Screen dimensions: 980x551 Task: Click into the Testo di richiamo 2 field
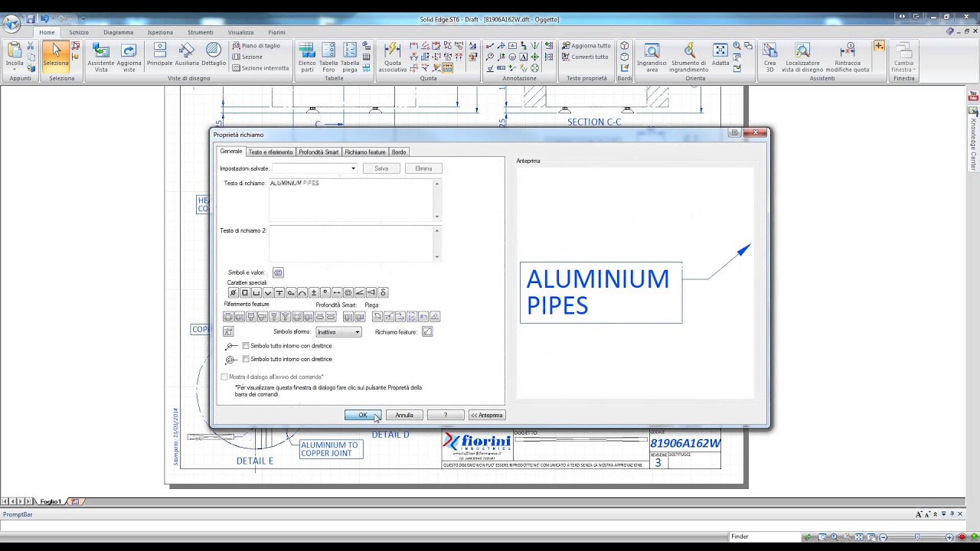coord(354,243)
